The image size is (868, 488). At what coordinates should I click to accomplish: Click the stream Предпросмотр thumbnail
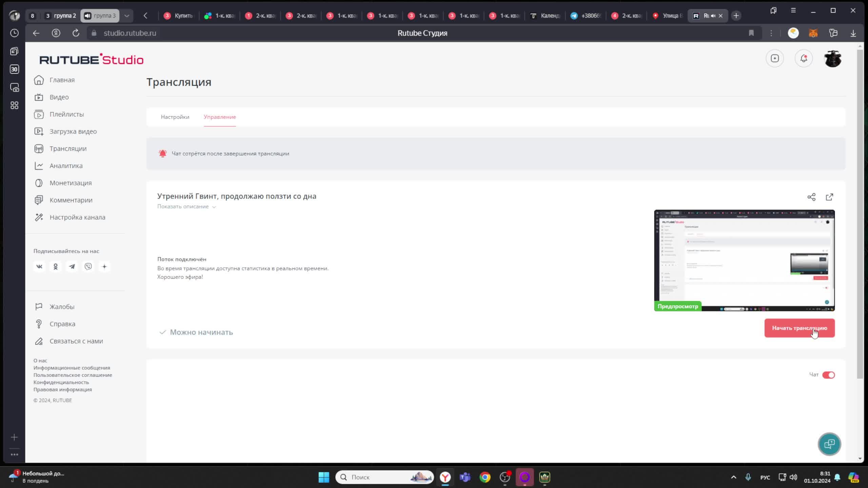[744, 260]
